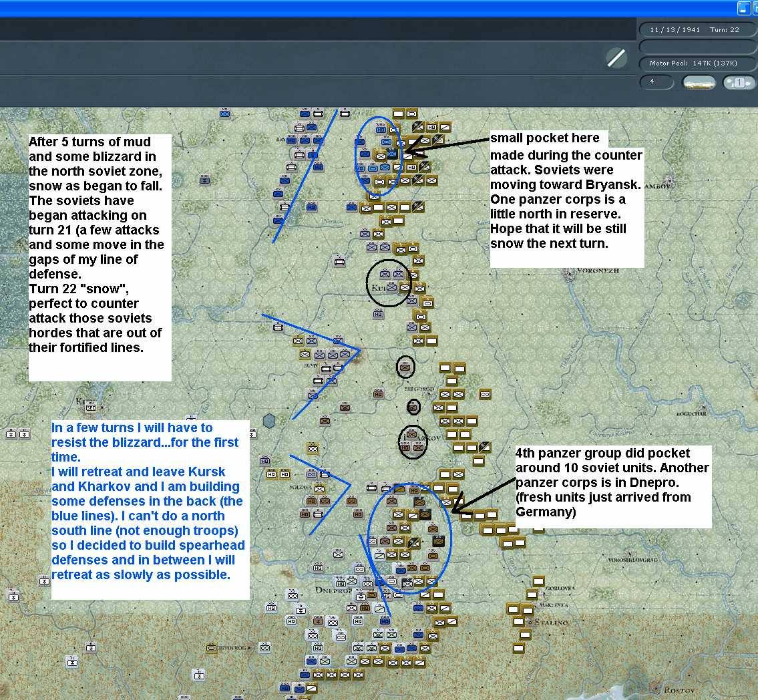758x700 pixels.
Task: Select the gray armor unit right of Krivoi Rog
Action: 264,648
